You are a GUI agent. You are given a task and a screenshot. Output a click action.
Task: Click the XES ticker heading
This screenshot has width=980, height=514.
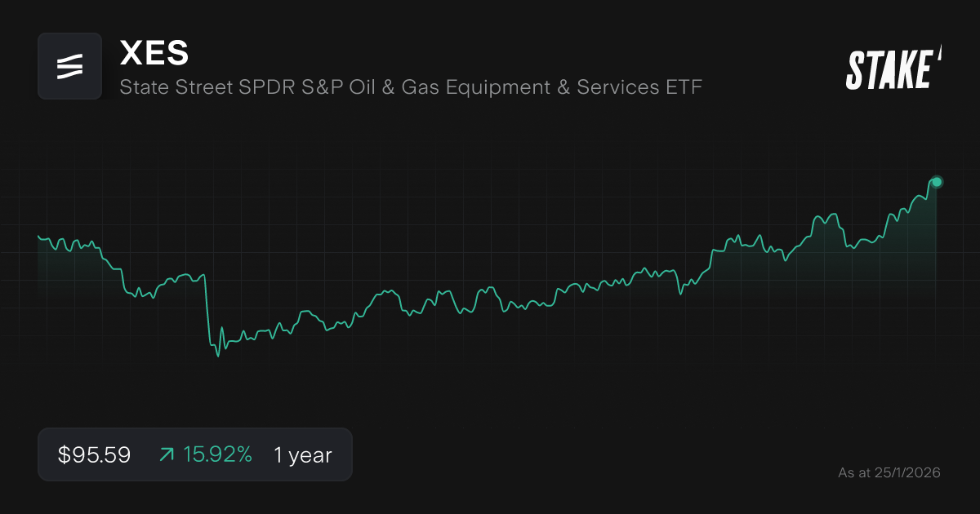click(x=154, y=53)
